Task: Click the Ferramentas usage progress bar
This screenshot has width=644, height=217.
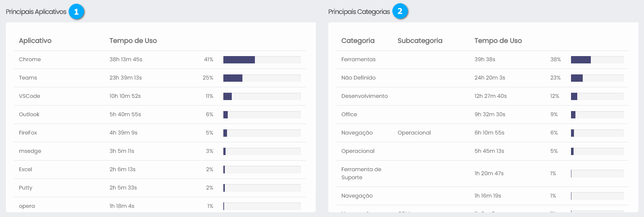Action: point(597,60)
